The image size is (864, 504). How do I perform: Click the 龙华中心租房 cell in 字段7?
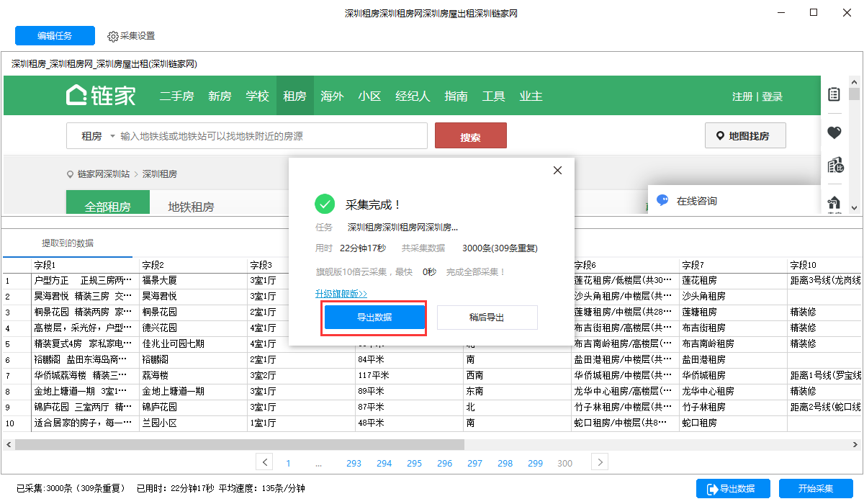click(x=733, y=391)
